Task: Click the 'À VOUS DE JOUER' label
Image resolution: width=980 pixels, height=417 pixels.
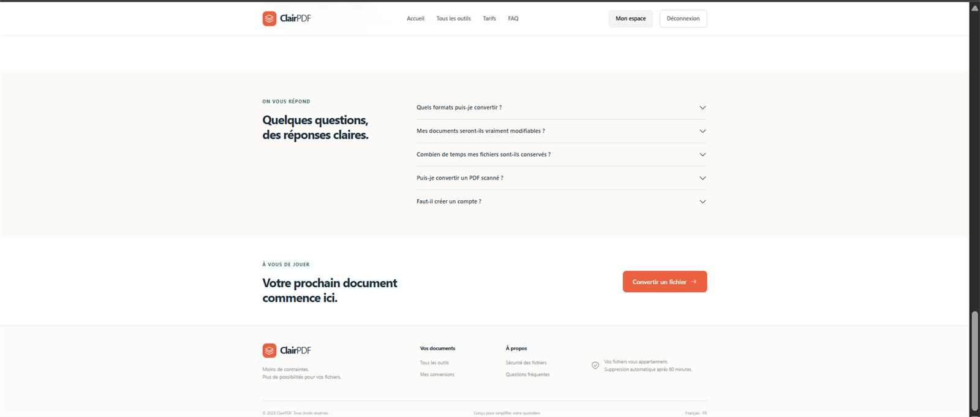Action: 286,265
